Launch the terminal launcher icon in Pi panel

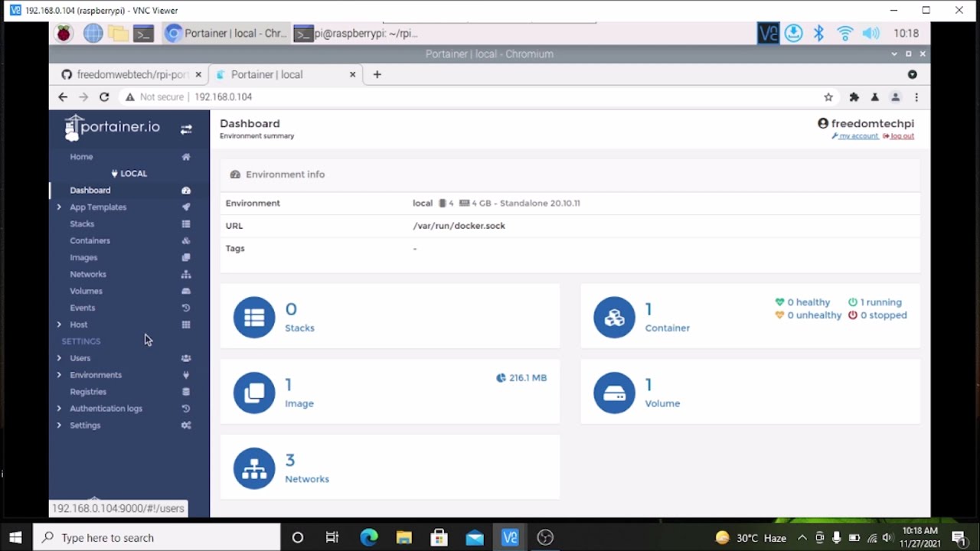pos(144,33)
